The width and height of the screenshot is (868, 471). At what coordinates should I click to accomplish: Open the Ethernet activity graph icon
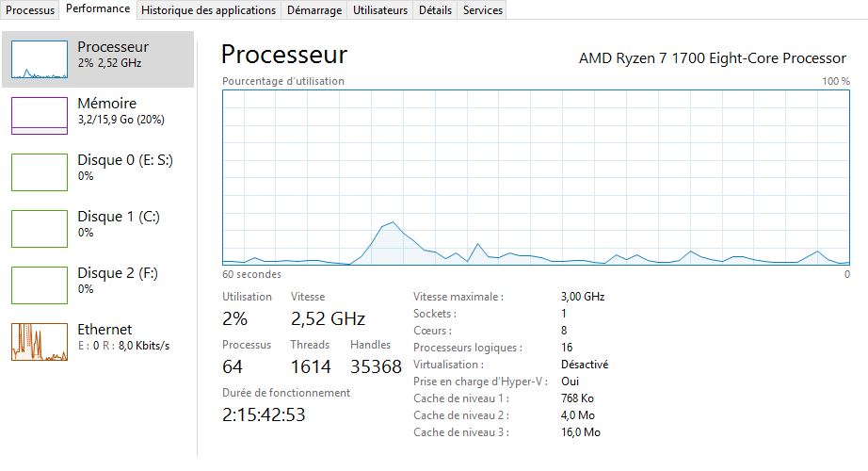pyautogui.click(x=40, y=342)
